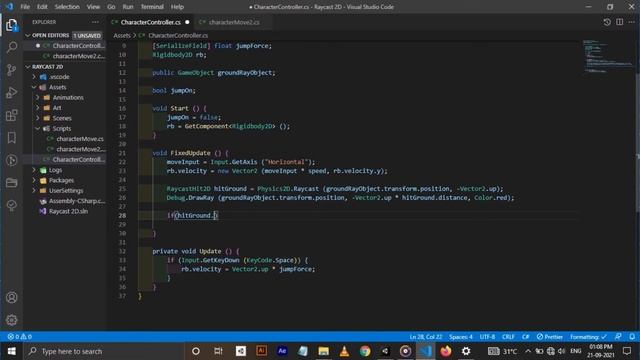Open After Effects from the taskbar
The image size is (640, 360).
pos(282,351)
